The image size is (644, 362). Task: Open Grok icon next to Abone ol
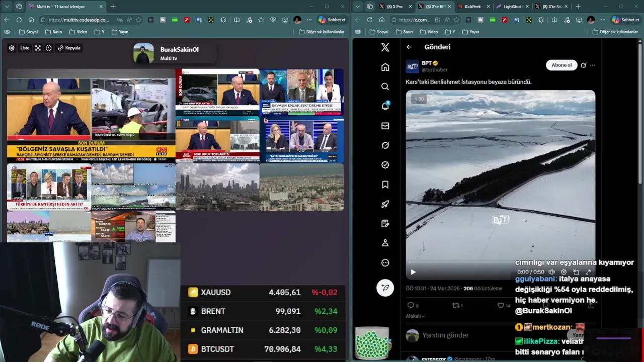[x=583, y=65]
